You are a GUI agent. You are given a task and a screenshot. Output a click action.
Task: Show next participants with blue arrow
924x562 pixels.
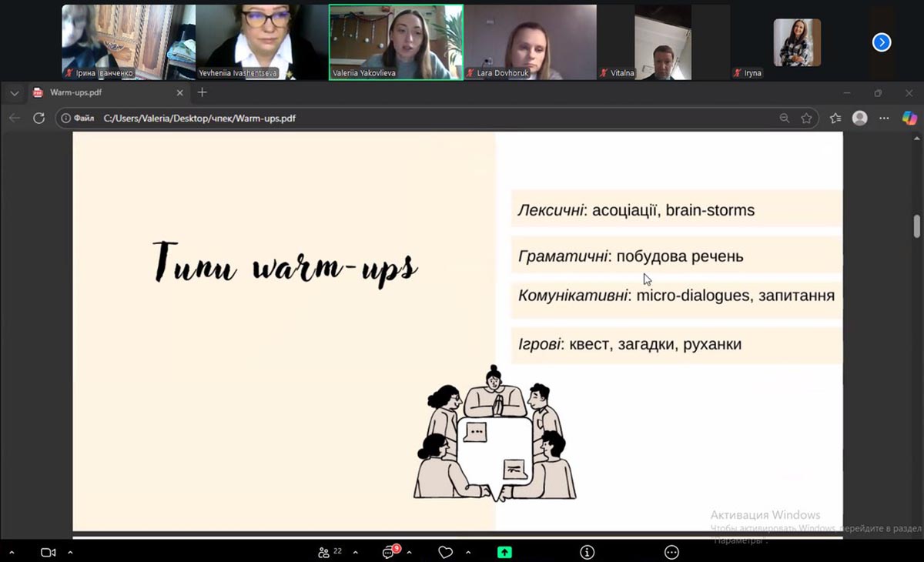coord(882,42)
